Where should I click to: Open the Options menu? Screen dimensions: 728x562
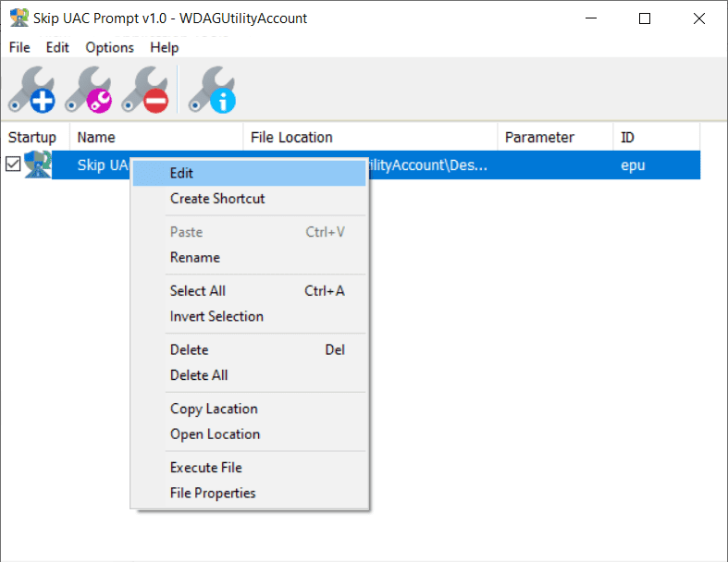[x=109, y=47]
